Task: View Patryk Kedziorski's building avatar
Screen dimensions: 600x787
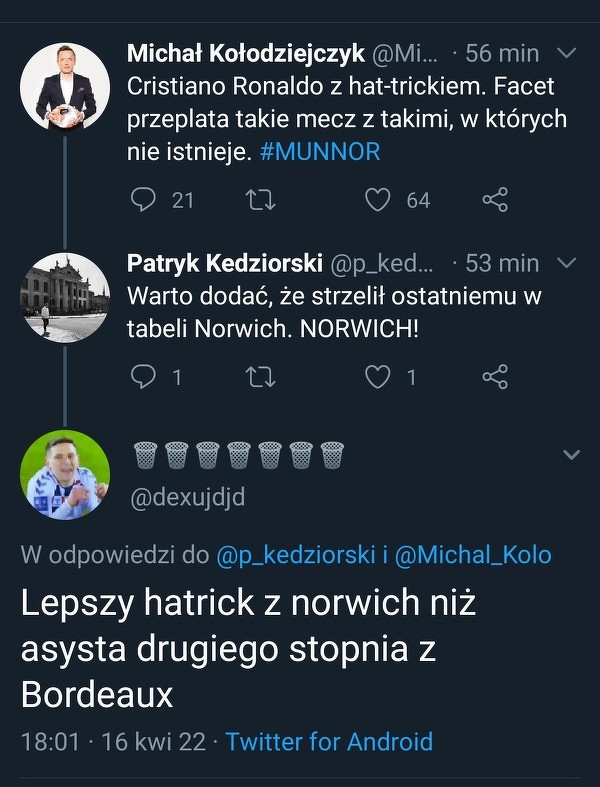Action: point(65,297)
